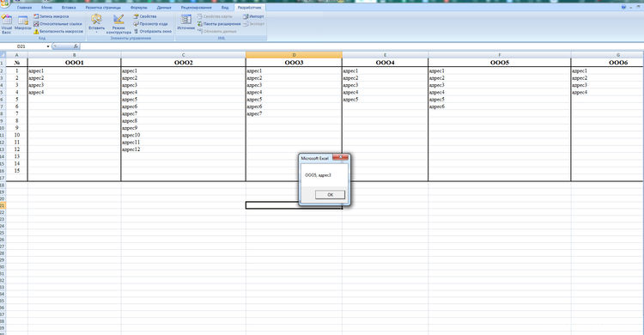Select column F header
The width and height of the screenshot is (644, 335).
[500, 55]
